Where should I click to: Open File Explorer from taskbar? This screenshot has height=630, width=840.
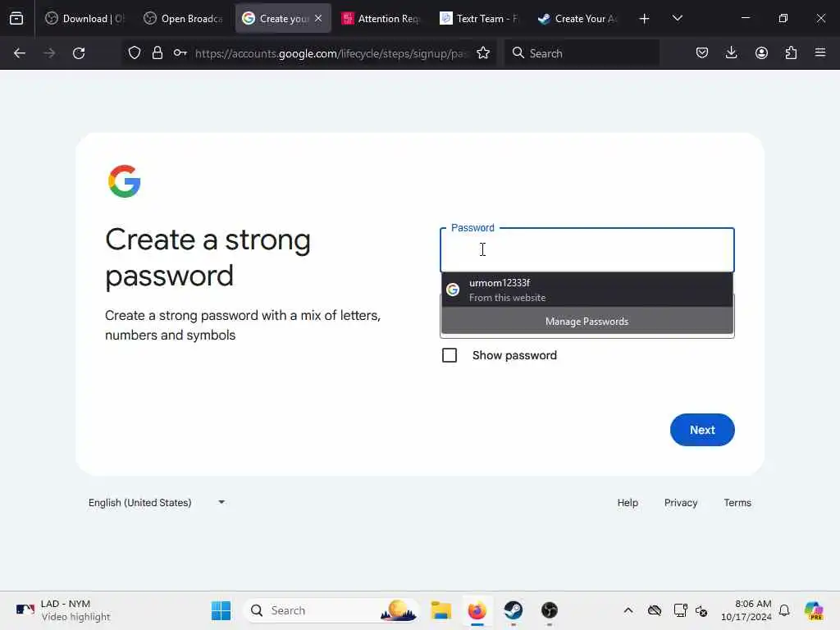pyautogui.click(x=441, y=610)
